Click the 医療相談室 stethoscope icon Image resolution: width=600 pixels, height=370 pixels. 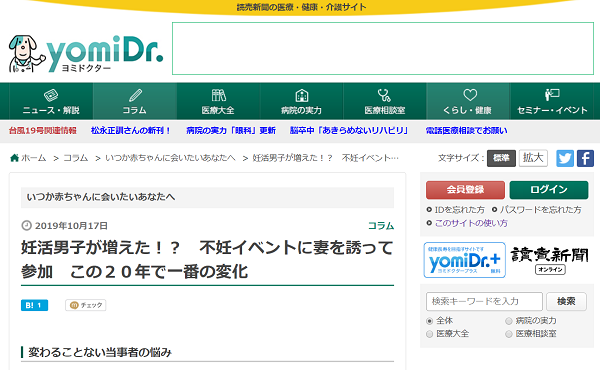pyautogui.click(x=384, y=95)
